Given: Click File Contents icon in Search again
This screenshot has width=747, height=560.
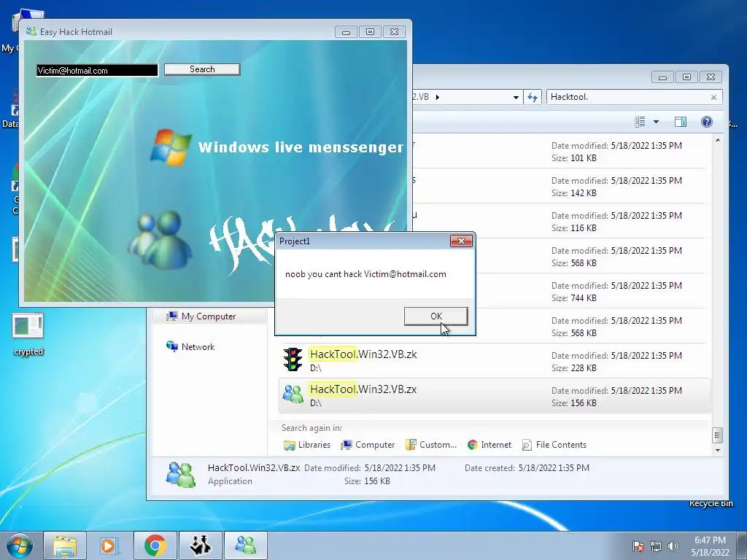Looking at the screenshot, I should [527, 445].
